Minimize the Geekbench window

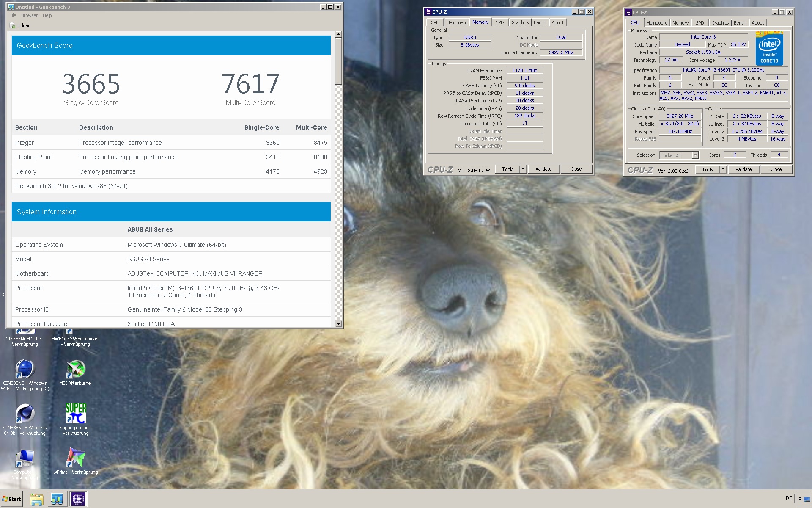click(x=323, y=7)
